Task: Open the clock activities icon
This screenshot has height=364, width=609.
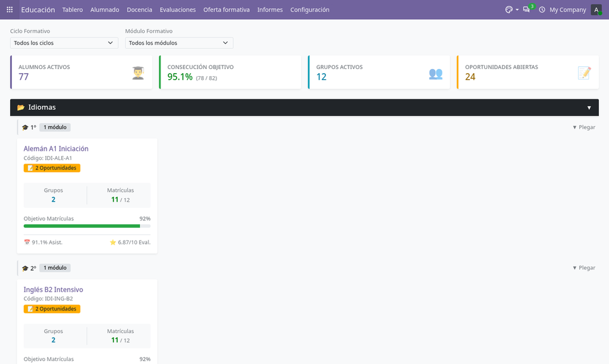Action: click(542, 10)
